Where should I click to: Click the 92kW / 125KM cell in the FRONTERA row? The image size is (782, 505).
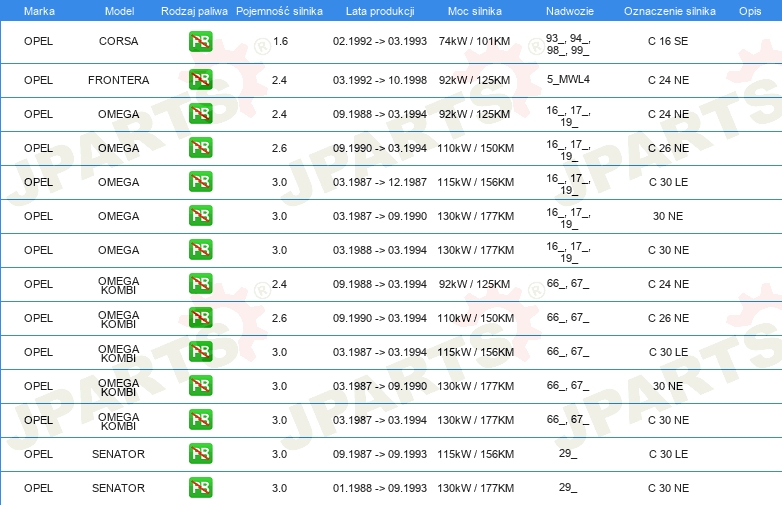[x=474, y=80]
